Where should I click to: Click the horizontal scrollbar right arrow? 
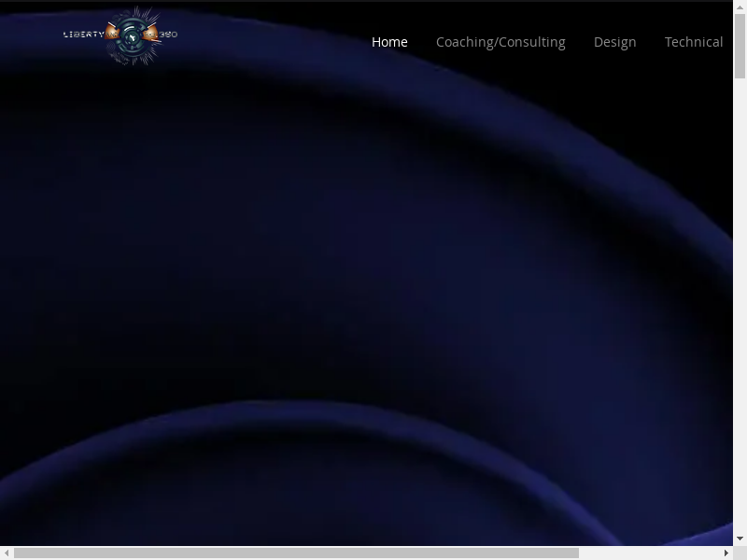(726, 553)
